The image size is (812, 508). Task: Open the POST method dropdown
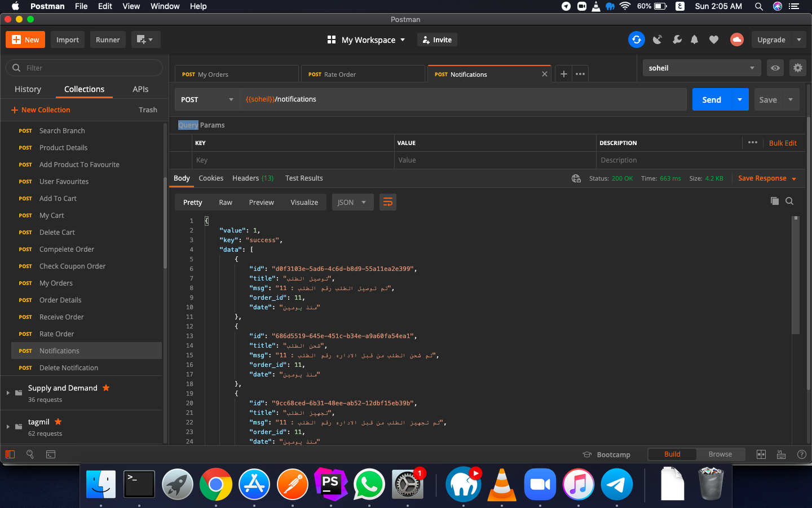point(207,99)
